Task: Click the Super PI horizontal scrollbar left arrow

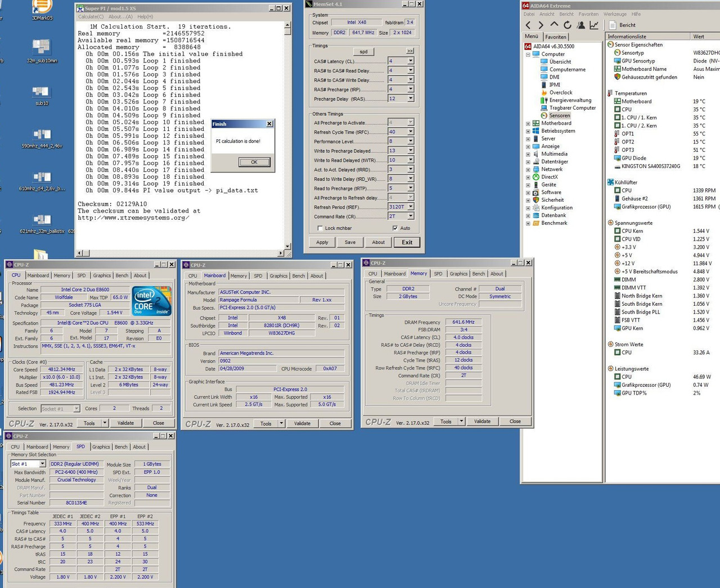Action: [x=79, y=254]
